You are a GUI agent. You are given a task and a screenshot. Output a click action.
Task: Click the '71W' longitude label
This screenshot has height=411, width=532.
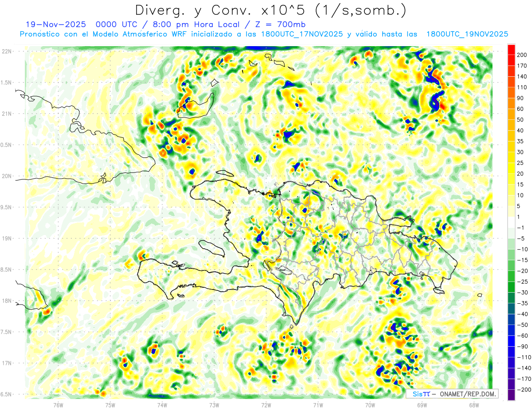pyautogui.click(x=318, y=404)
